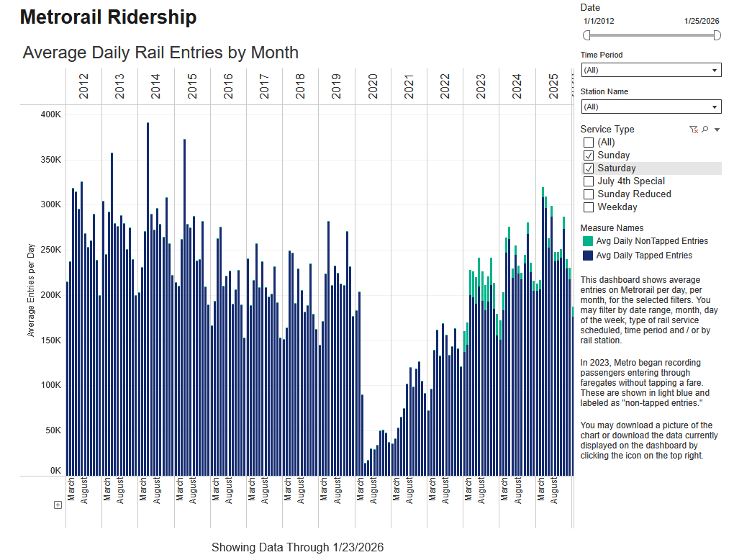Click the end date 1/25/2026 field
734x560 pixels.
coord(701,22)
